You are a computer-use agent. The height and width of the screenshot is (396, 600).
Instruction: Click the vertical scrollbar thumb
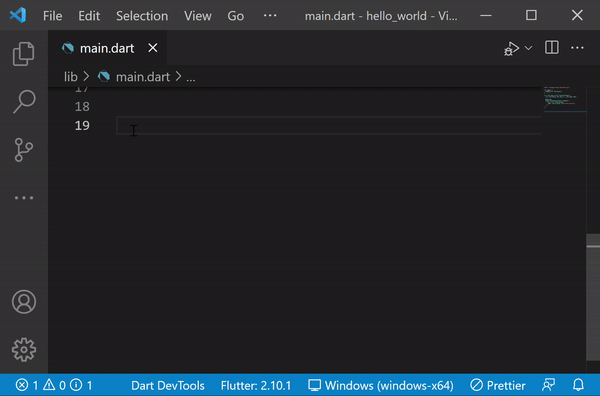pyautogui.click(x=593, y=297)
